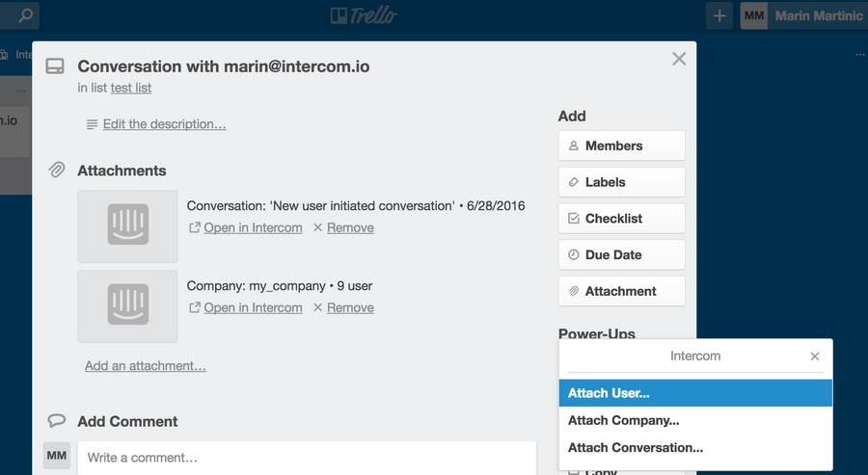Set a Due Date

pyautogui.click(x=622, y=255)
